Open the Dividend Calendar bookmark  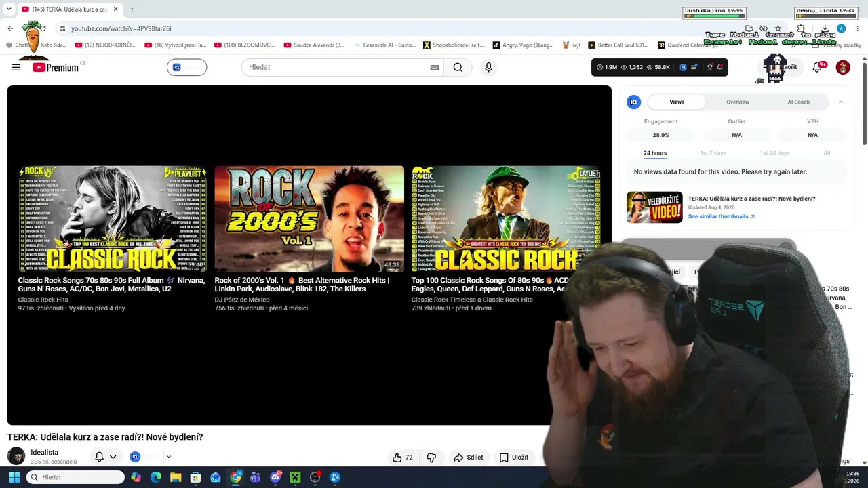coord(688,45)
